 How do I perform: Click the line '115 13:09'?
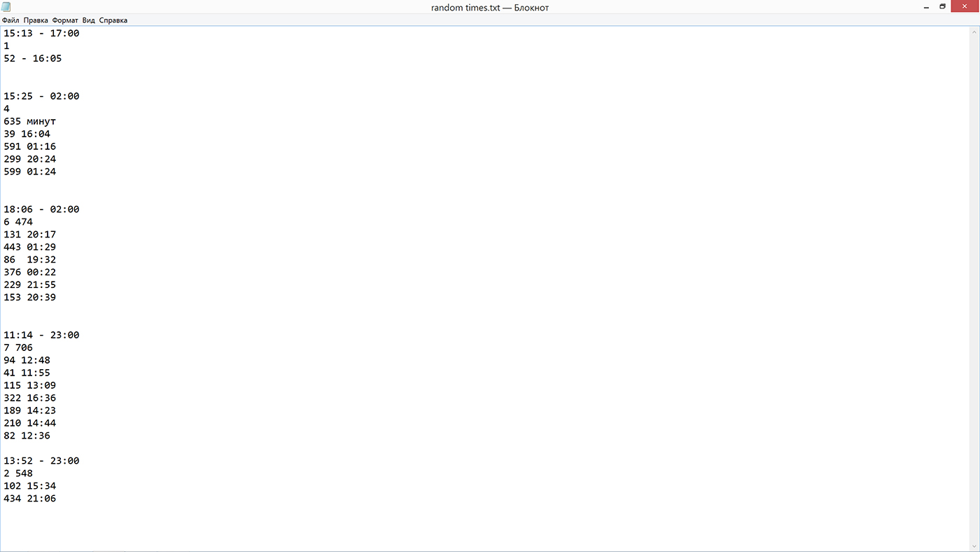pyautogui.click(x=29, y=386)
